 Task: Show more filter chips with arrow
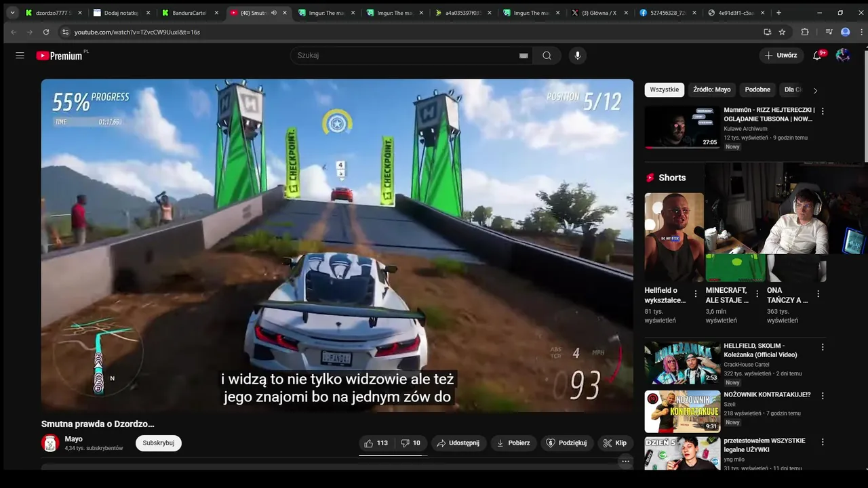[x=815, y=90]
